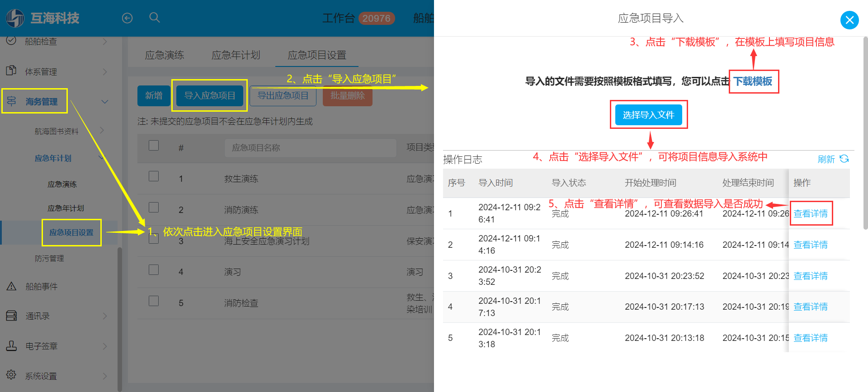This screenshot has width=868, height=392.
Task: Switch to the 应急演练 tab
Action: point(165,55)
